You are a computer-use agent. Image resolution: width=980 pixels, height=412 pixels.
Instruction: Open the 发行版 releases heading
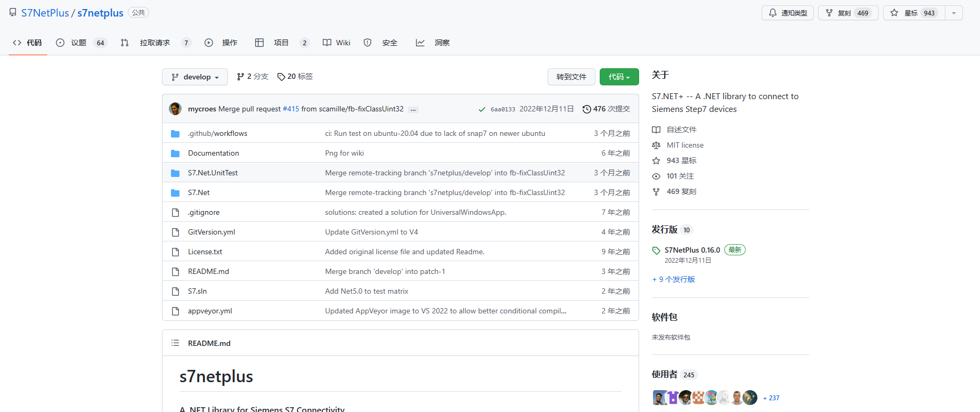click(665, 230)
